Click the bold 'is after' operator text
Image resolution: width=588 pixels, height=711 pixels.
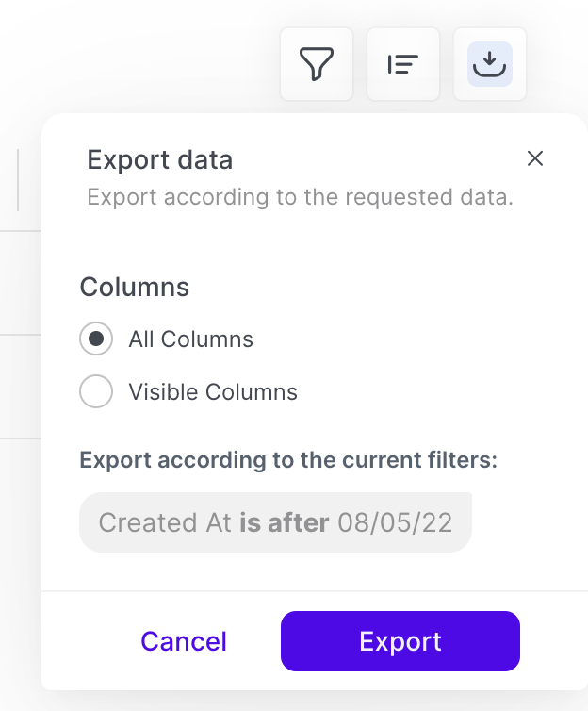point(284,522)
